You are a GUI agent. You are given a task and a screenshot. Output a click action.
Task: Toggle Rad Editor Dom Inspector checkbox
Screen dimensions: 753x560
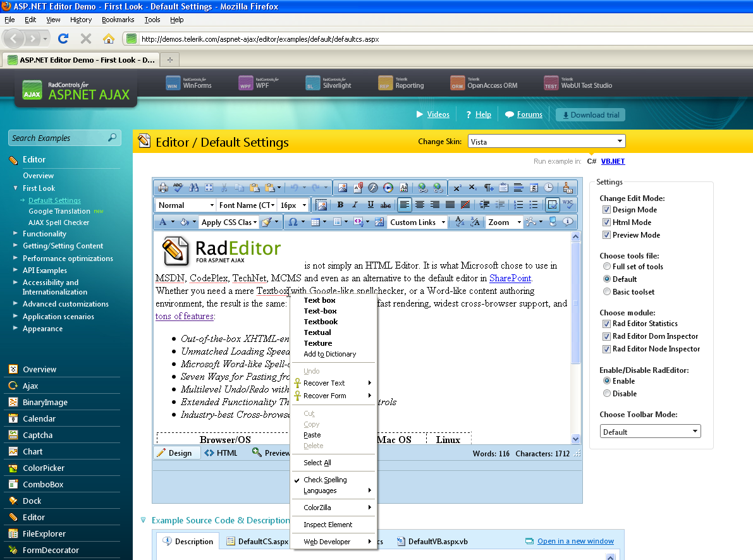point(606,336)
